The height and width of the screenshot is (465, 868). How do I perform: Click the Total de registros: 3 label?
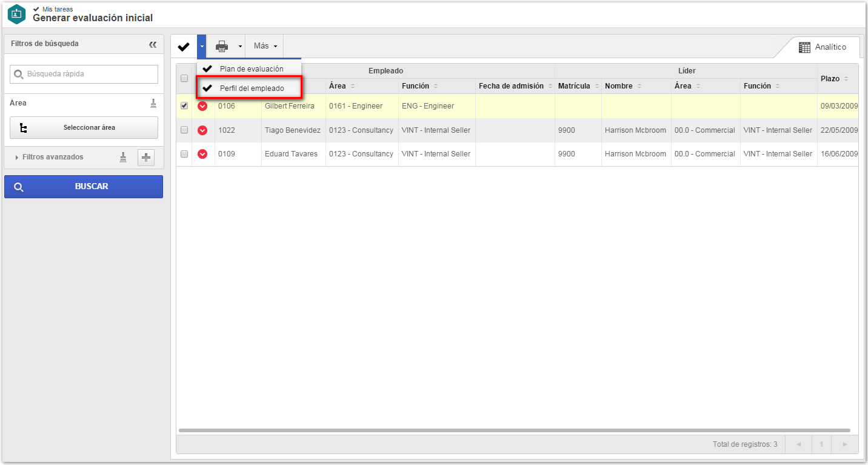[745, 444]
